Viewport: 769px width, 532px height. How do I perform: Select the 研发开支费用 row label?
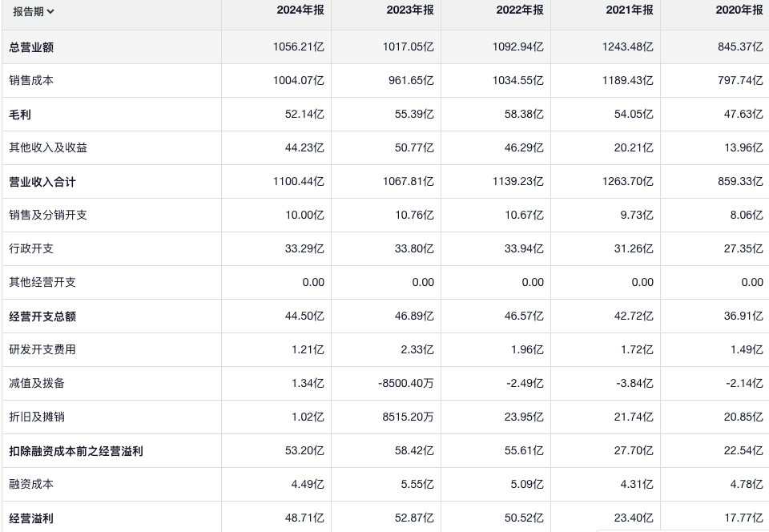pyautogui.click(x=43, y=350)
